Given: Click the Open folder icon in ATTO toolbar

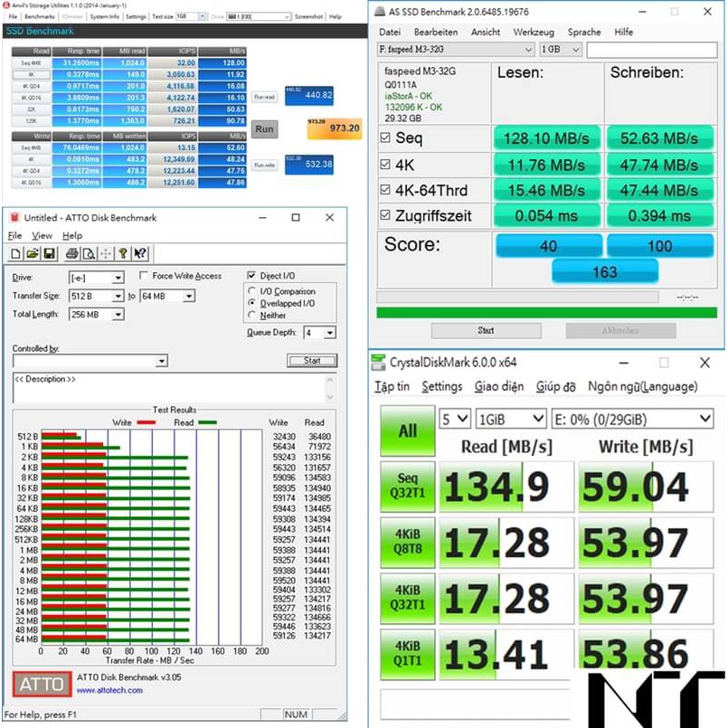Looking at the screenshot, I should point(33,253).
